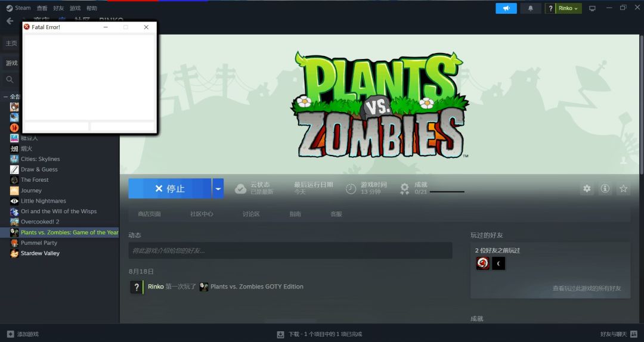Select Pummel Party in library list
This screenshot has height=342, width=644.
pos(39,242)
